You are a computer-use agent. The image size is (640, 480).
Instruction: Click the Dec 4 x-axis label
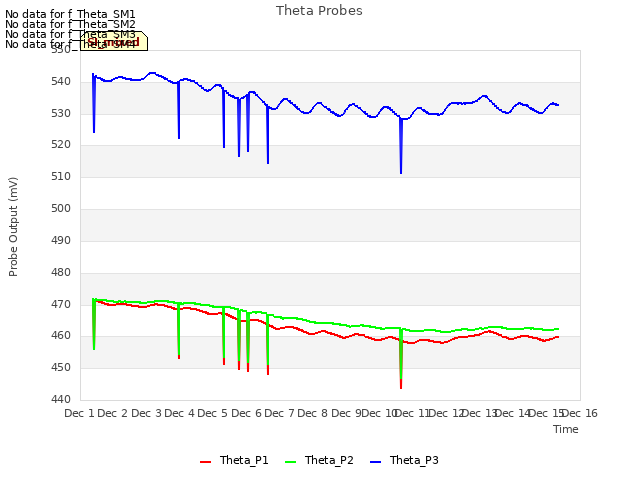[x=180, y=413]
